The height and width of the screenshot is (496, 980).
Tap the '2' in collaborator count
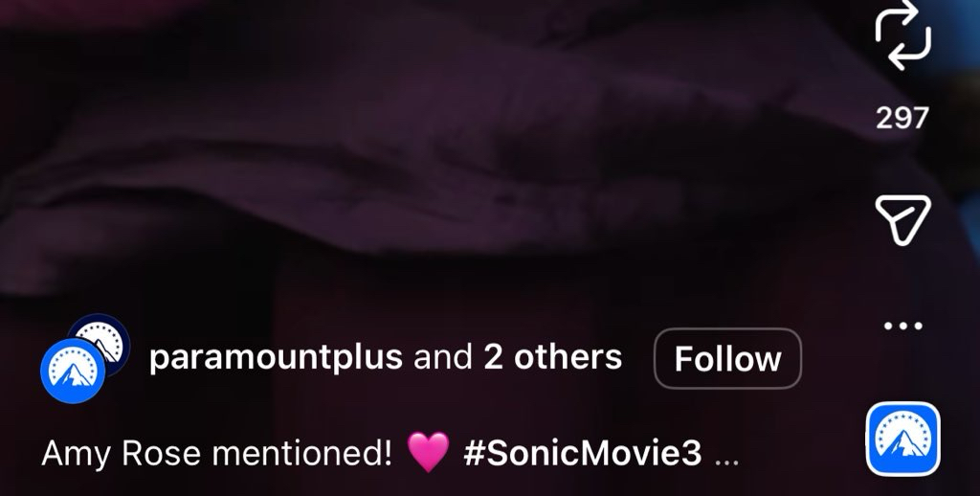(x=494, y=357)
